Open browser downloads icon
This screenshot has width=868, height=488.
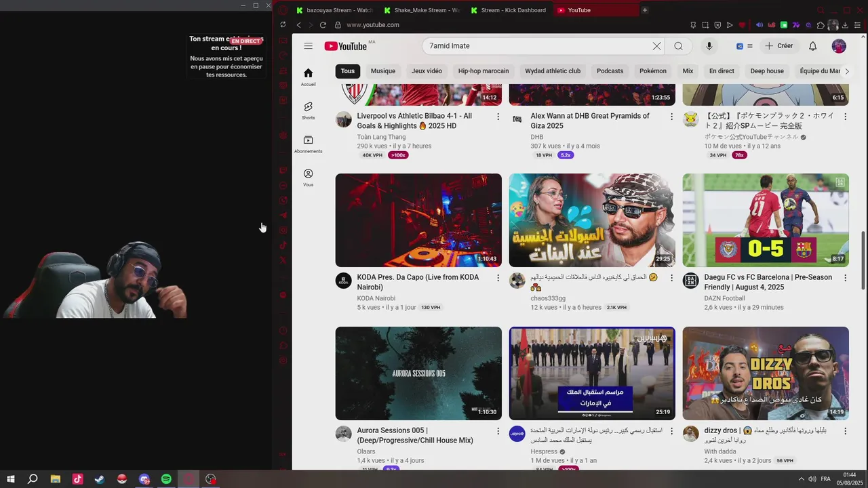tap(846, 25)
